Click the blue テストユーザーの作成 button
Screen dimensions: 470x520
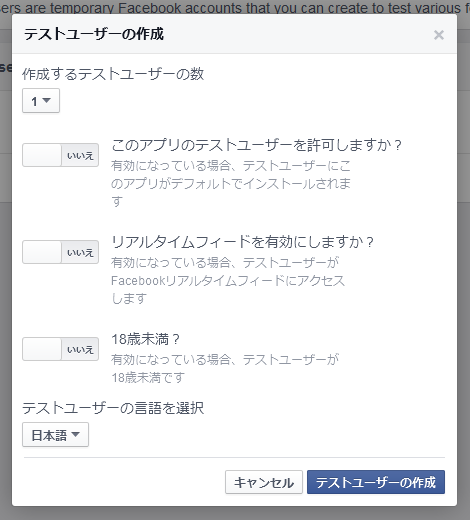(x=376, y=482)
